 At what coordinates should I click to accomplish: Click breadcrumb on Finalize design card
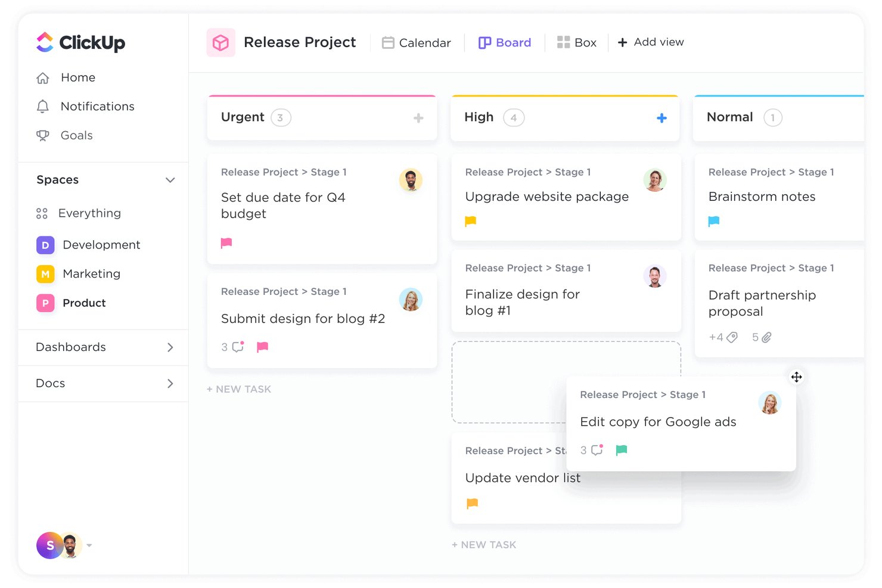(x=528, y=268)
